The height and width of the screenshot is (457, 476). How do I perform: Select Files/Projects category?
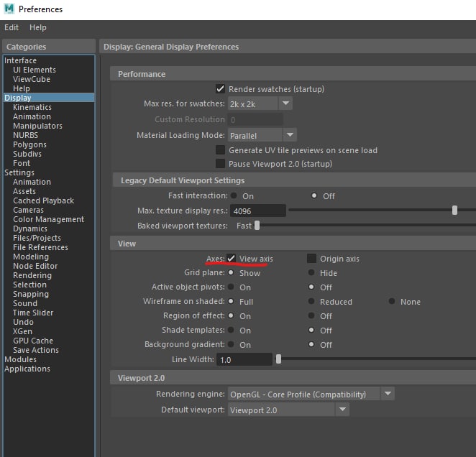(37, 238)
